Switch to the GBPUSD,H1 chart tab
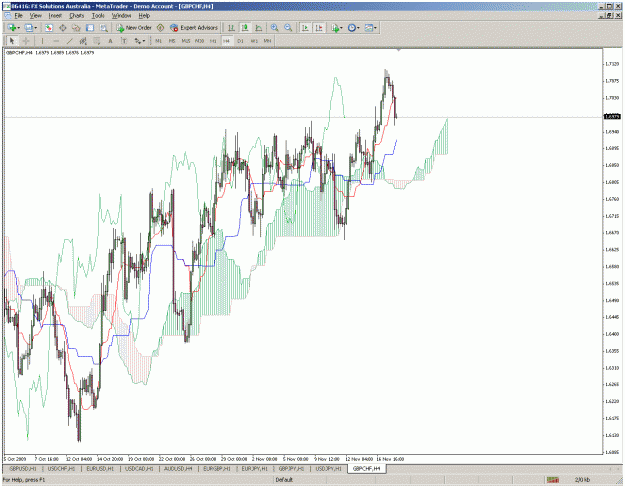Screen dimensions: 625x486 tap(23, 469)
